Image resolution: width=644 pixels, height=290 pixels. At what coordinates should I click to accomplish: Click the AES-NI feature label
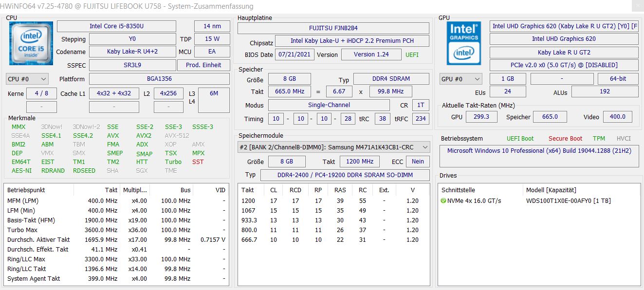pos(21,171)
